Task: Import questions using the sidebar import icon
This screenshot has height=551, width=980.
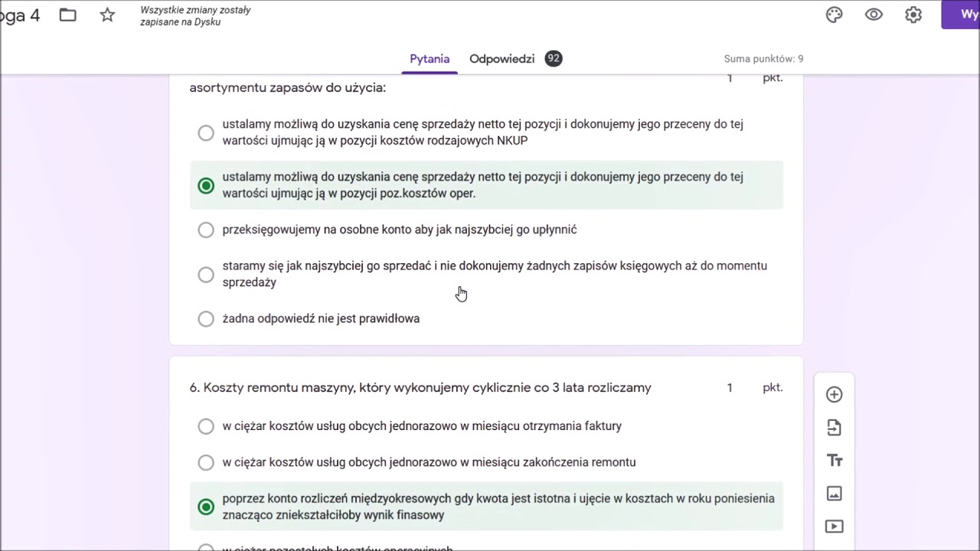Action: click(x=835, y=428)
